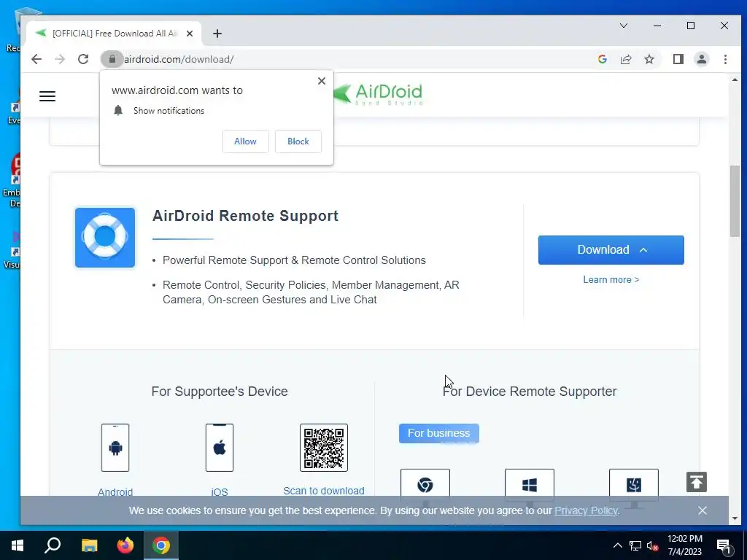Screen dimensions: 747x560
Task: Choose the Windows desktop client icon
Action: point(530,485)
